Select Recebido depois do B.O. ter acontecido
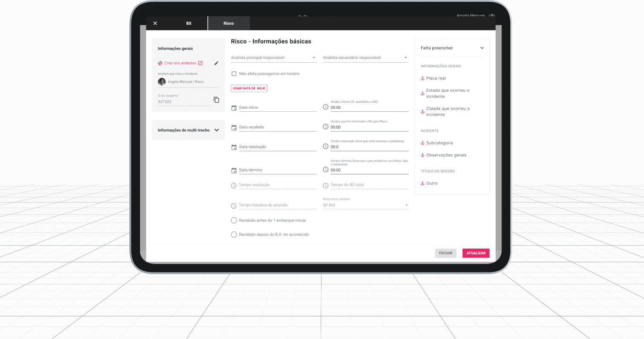The width and height of the screenshot is (644, 339). click(x=234, y=235)
